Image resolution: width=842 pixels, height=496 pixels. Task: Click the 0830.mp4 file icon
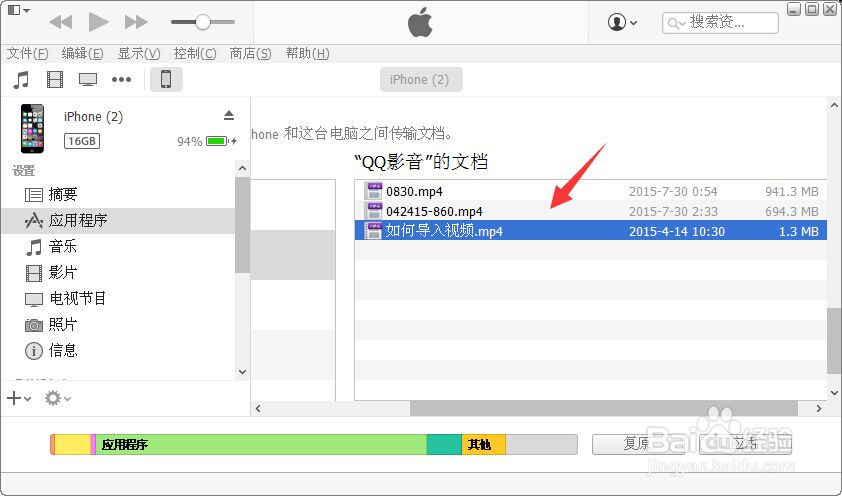[373, 191]
